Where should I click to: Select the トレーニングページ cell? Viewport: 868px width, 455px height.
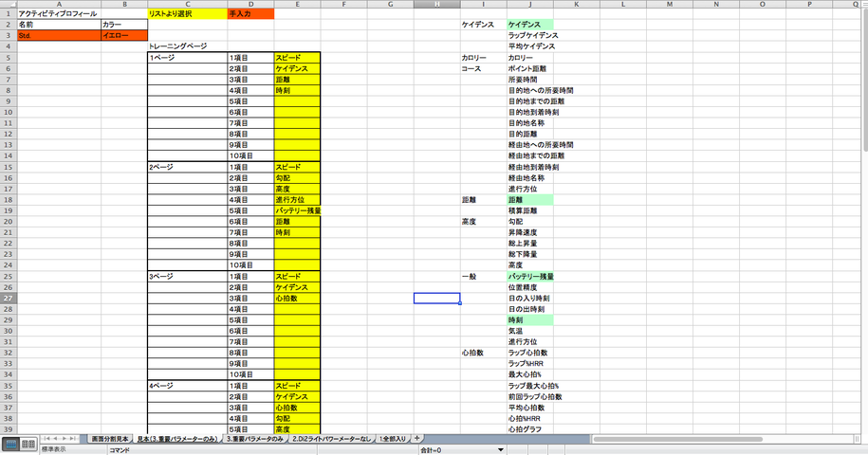point(188,46)
